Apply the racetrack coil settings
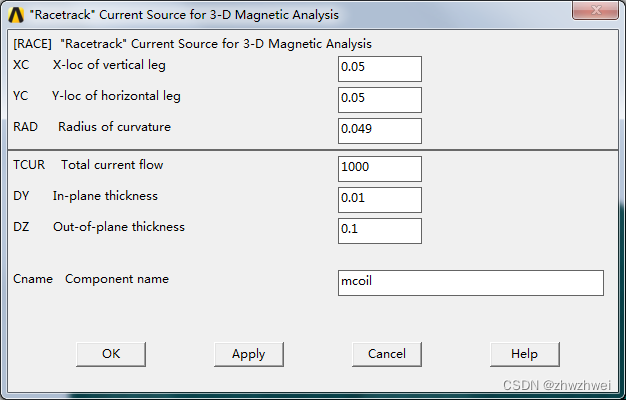Image resolution: width=626 pixels, height=400 pixels. 248,354
